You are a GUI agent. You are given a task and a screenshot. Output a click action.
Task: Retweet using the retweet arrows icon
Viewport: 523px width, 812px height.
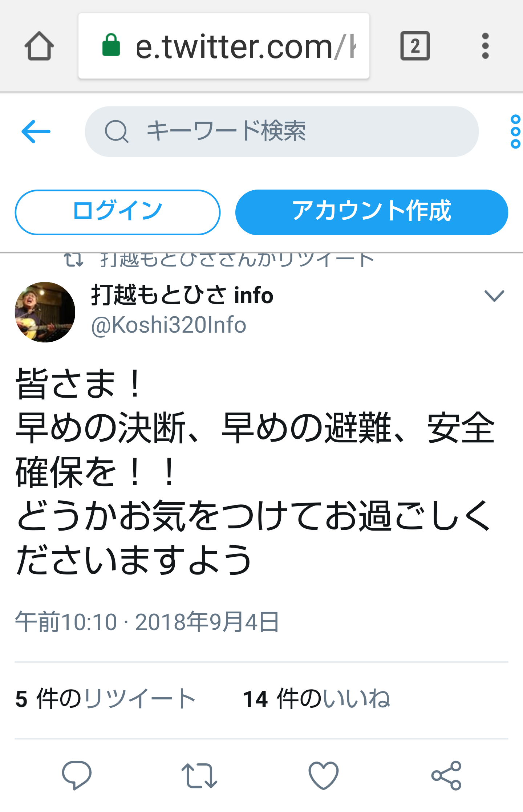pyautogui.click(x=199, y=775)
